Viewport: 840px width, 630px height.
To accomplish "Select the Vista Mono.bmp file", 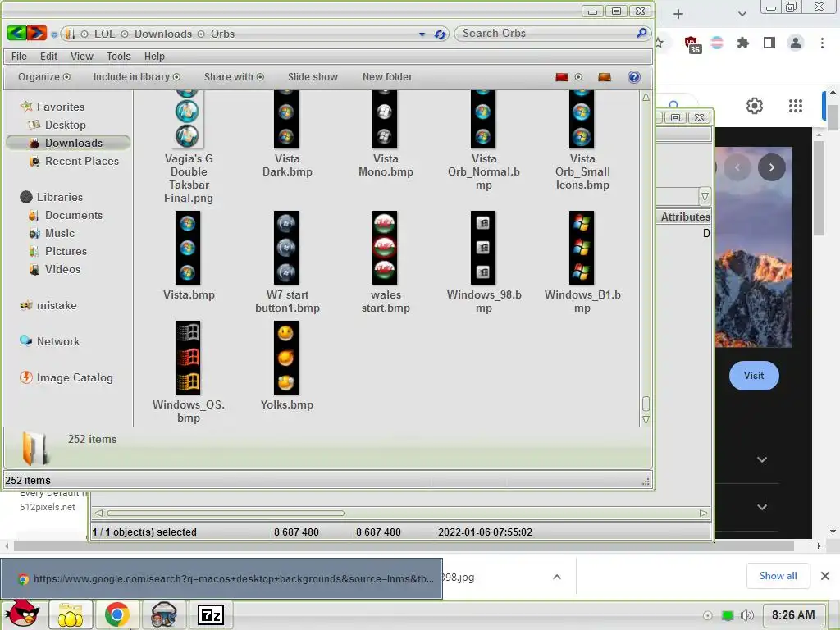I will pyautogui.click(x=386, y=119).
